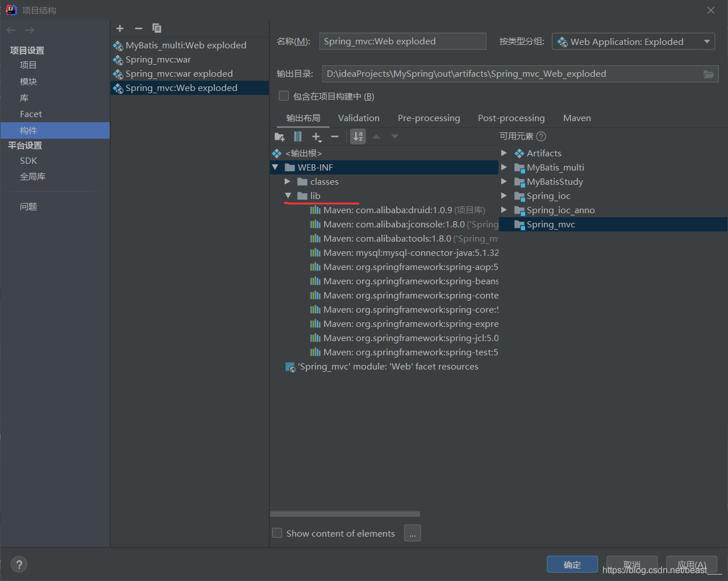Switch to Validation tab

point(359,118)
